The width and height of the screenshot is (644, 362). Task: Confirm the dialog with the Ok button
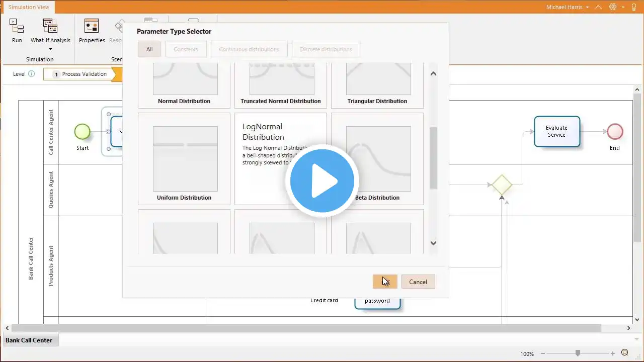385,282
